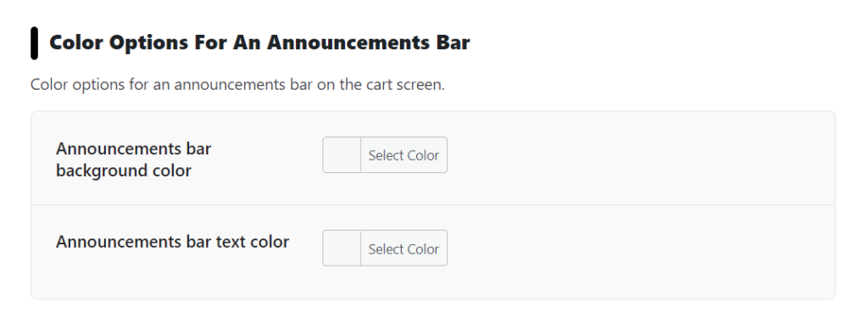Click the 'Announcements bar background color' label
868x330 pixels.
point(133,159)
